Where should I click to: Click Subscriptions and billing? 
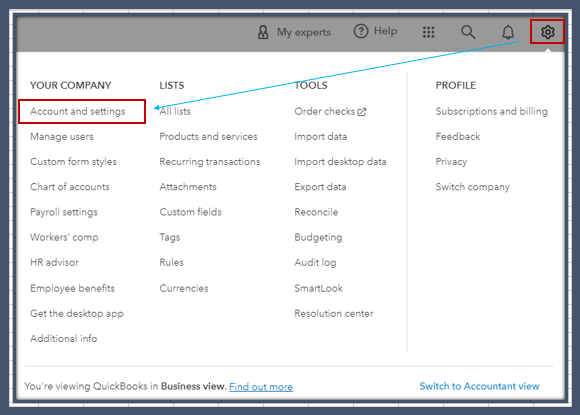coord(492,111)
